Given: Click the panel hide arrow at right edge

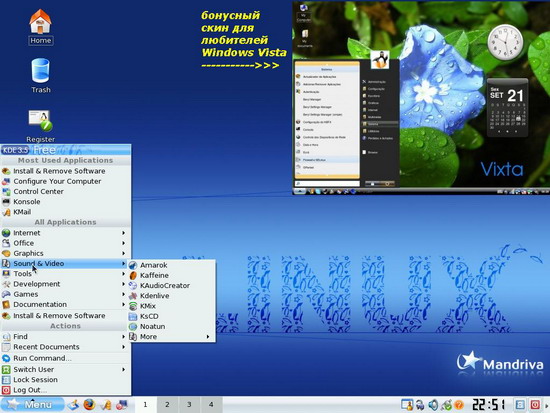Looking at the screenshot, I should pyautogui.click(x=546, y=405).
